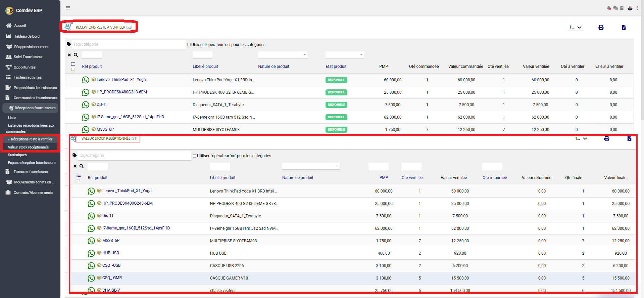Click DISPONIBLE badge for I7-8eme row
Image resolution: width=644 pixels, height=298 pixels.
pos(336,117)
